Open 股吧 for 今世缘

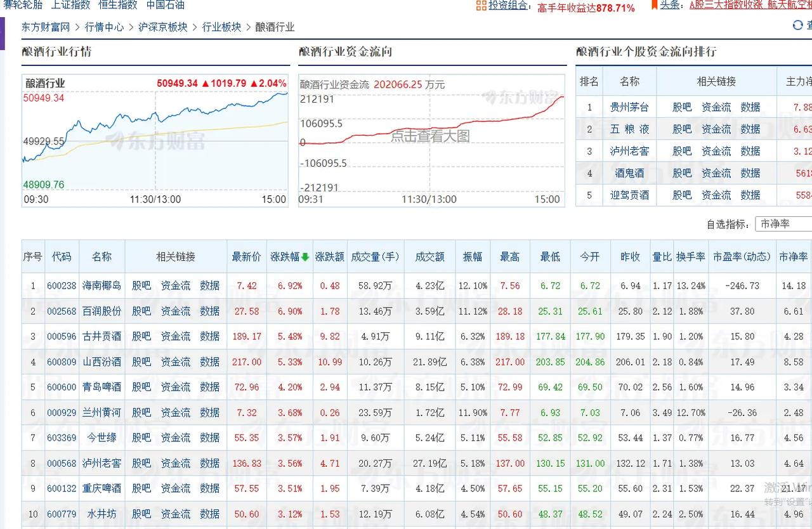141,438
